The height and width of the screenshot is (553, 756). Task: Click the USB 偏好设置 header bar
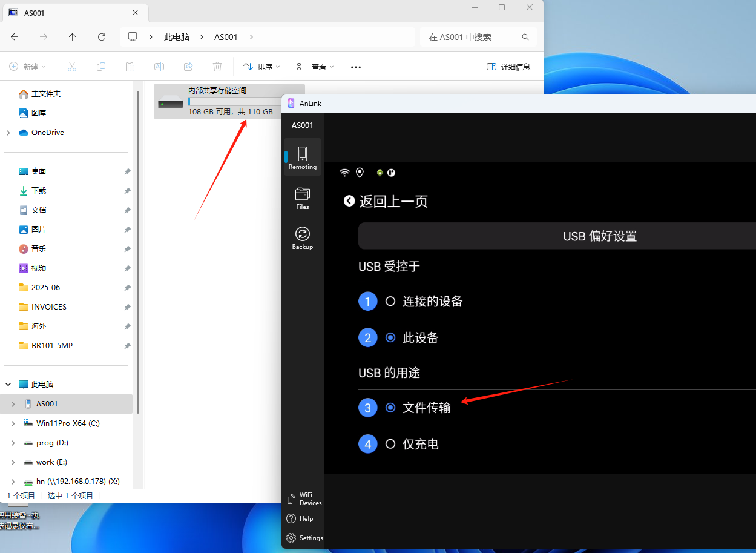(557, 236)
